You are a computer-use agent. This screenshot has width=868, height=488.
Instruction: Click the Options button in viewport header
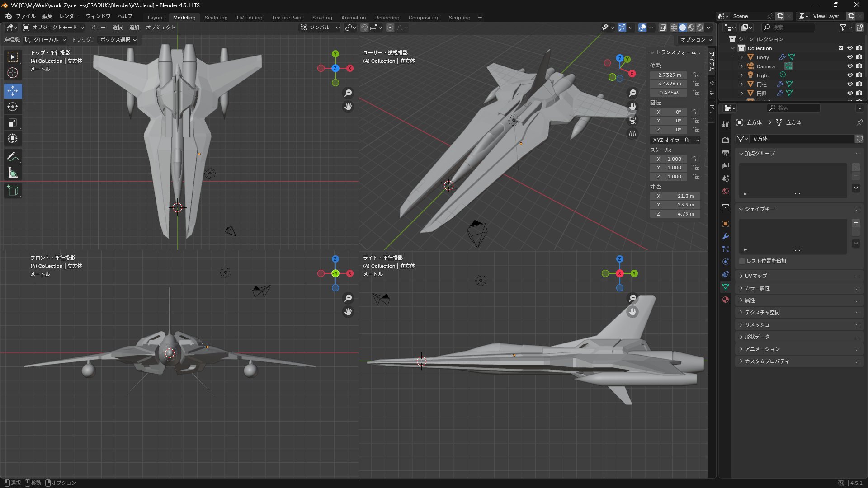pyautogui.click(x=696, y=40)
